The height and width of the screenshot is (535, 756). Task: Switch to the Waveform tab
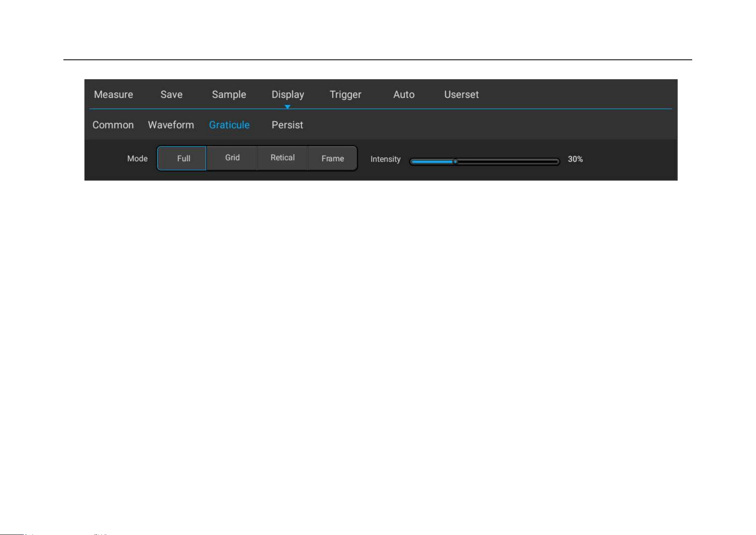[x=171, y=125]
